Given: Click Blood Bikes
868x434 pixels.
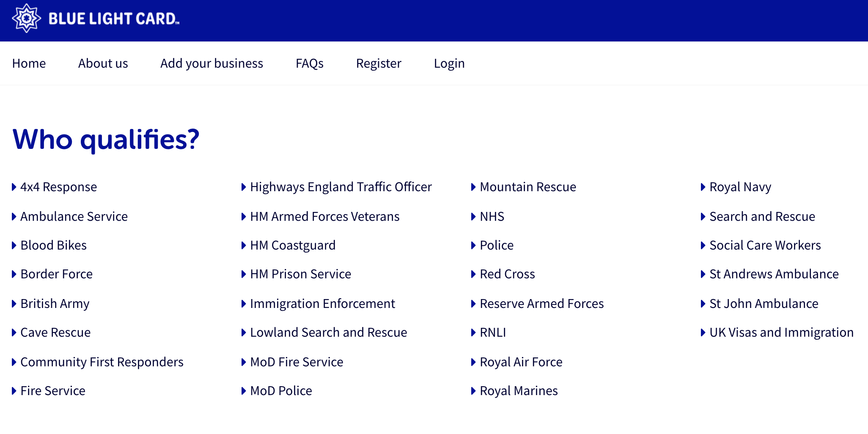Looking at the screenshot, I should [54, 245].
